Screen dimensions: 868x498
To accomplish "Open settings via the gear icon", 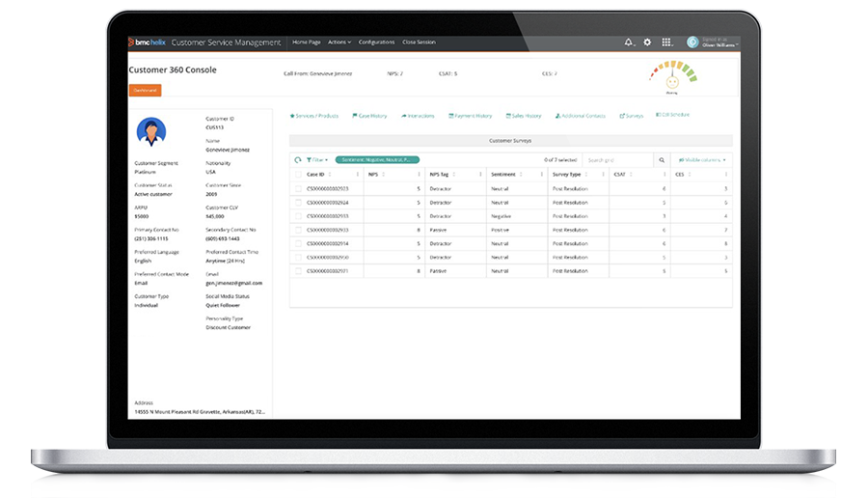I will pos(647,42).
